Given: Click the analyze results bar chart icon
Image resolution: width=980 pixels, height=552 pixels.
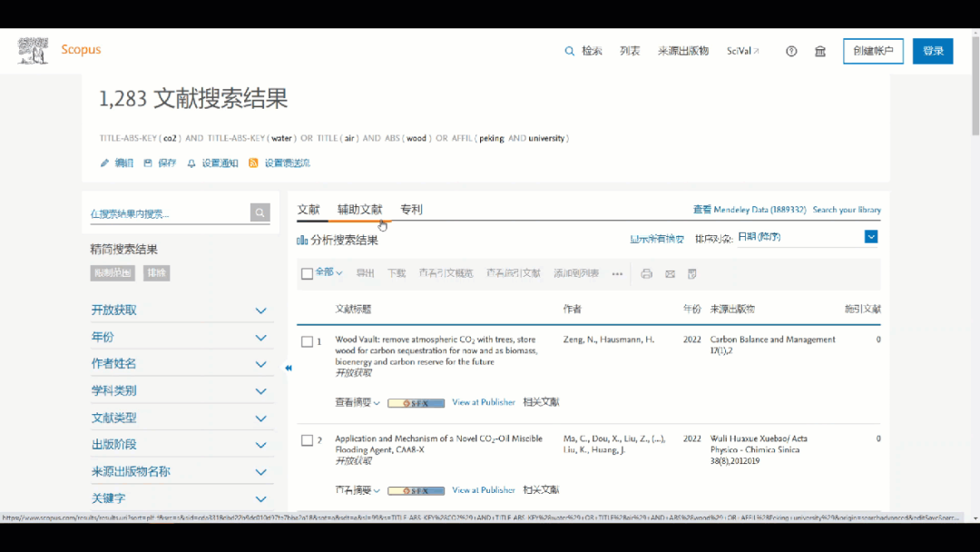Looking at the screenshot, I should coord(302,240).
